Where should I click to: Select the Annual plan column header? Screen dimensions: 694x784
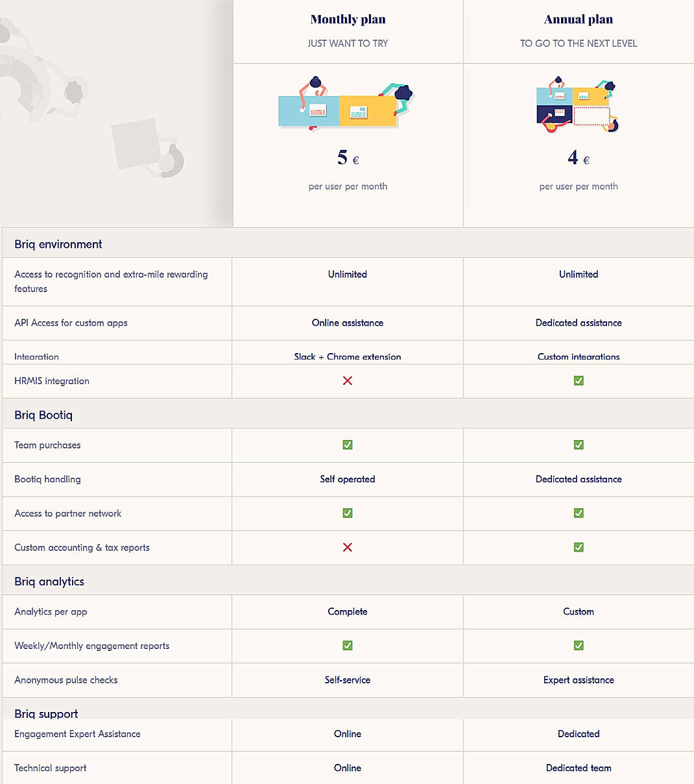[x=578, y=19]
